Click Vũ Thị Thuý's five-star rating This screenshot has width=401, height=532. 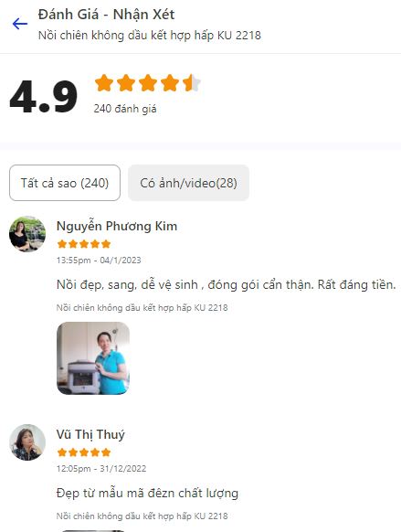coord(84,452)
